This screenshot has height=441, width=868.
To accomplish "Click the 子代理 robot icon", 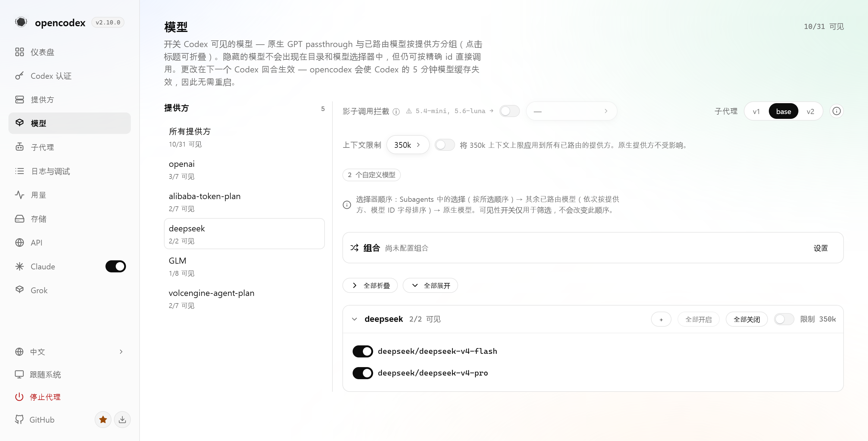I will (20, 147).
